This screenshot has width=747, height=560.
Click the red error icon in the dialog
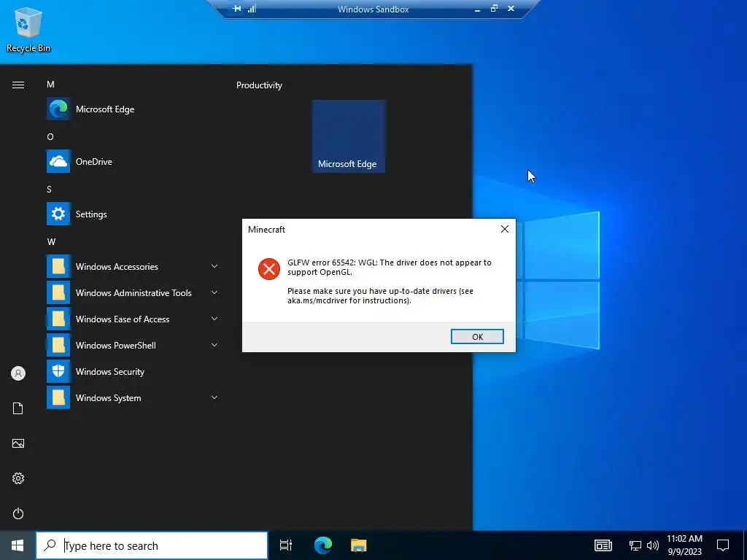pyautogui.click(x=268, y=269)
